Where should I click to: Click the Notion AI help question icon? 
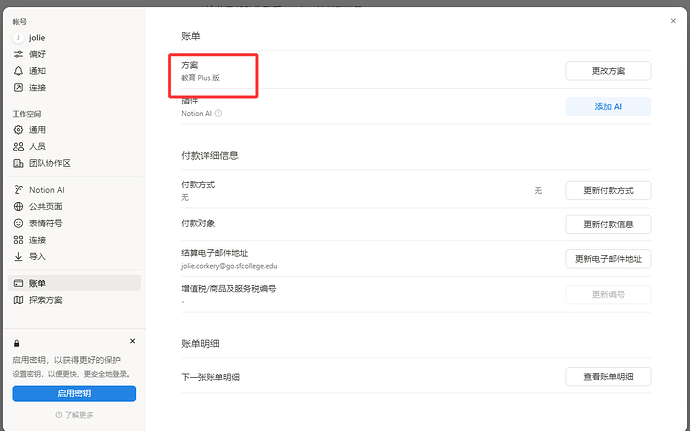click(x=218, y=113)
